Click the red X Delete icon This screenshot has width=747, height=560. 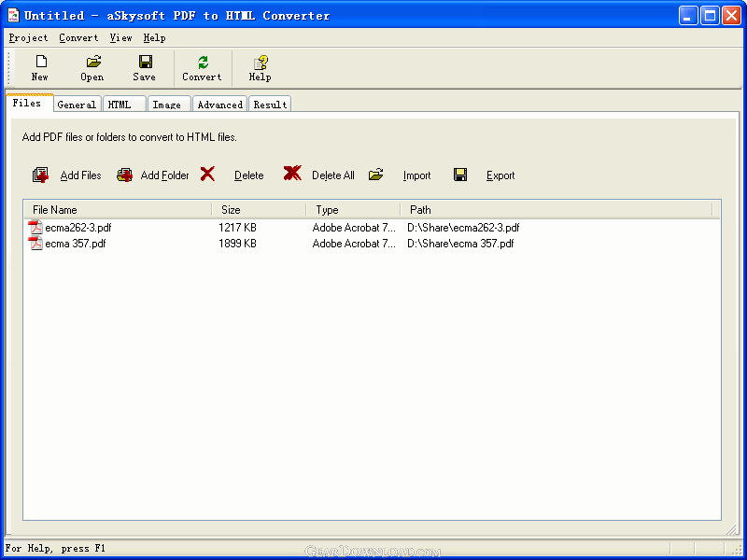click(207, 174)
